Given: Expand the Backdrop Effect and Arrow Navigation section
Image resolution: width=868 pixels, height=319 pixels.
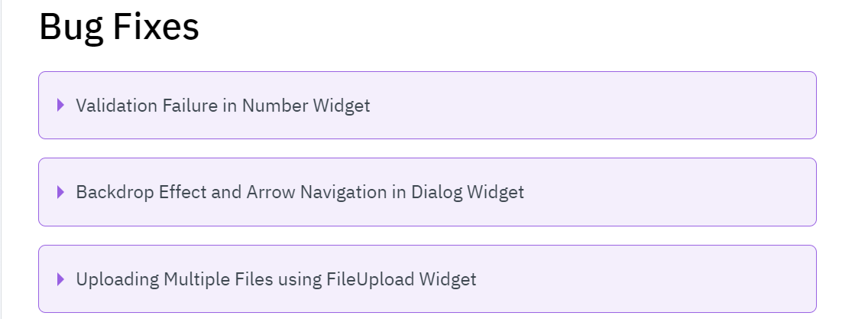Looking at the screenshot, I should coord(61,192).
